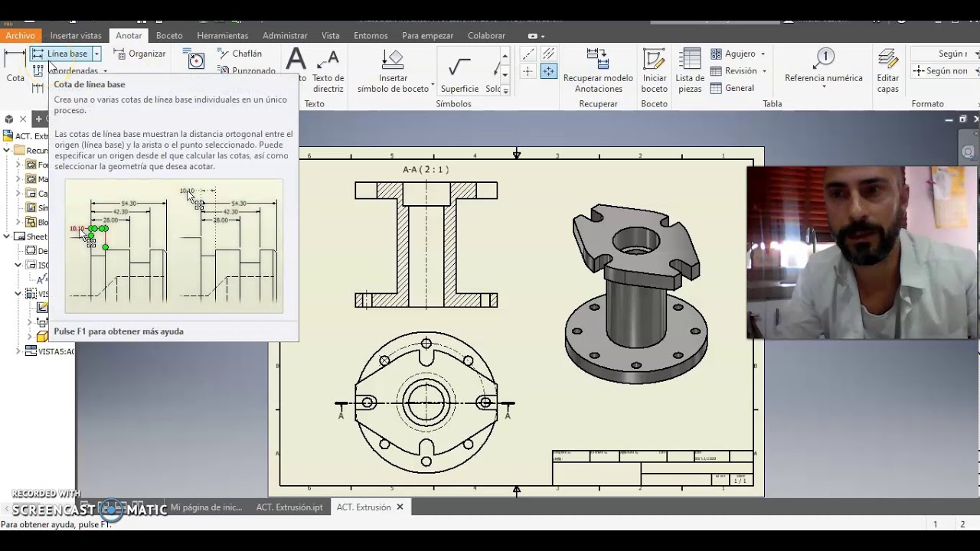Viewport: 980px width, 551px height.
Task: Click the Referencia numérica balloon tool
Action: [x=823, y=68]
